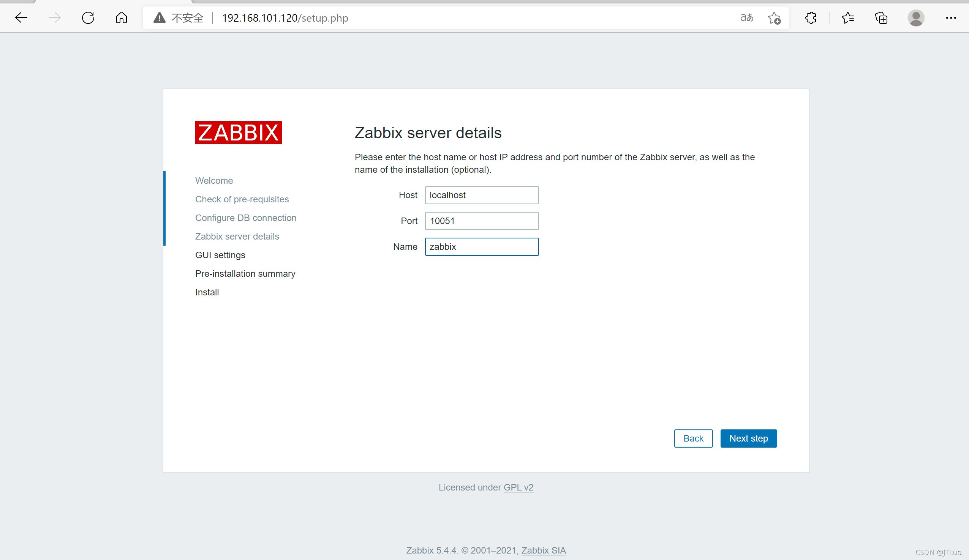Image resolution: width=969 pixels, height=560 pixels.
Task: Open the Collections icon
Action: pos(881,18)
